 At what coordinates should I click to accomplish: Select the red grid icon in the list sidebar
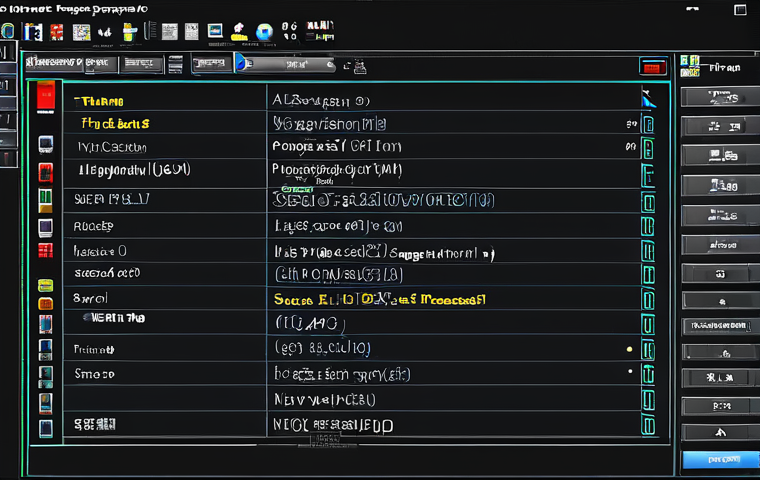pyautogui.click(x=46, y=250)
